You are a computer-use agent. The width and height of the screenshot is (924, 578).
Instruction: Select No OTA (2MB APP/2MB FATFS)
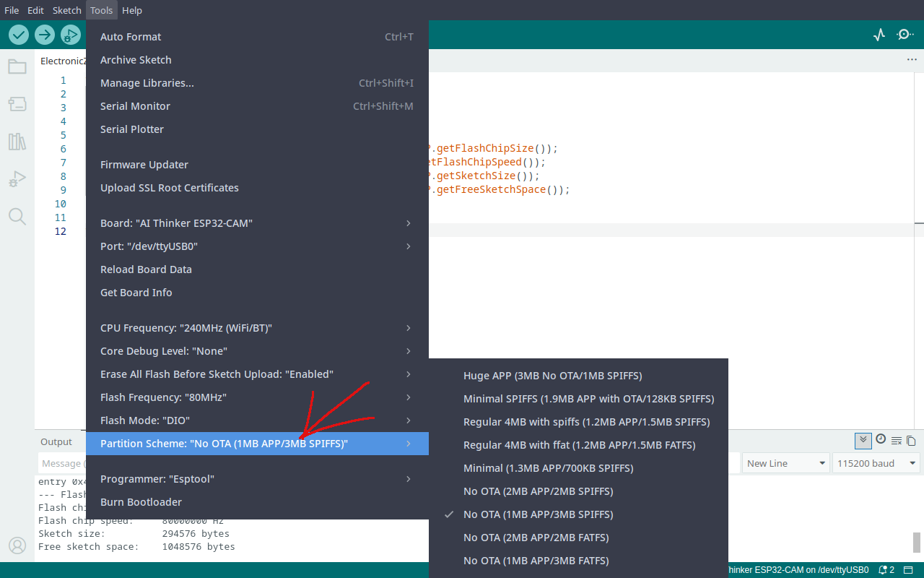pyautogui.click(x=578, y=538)
